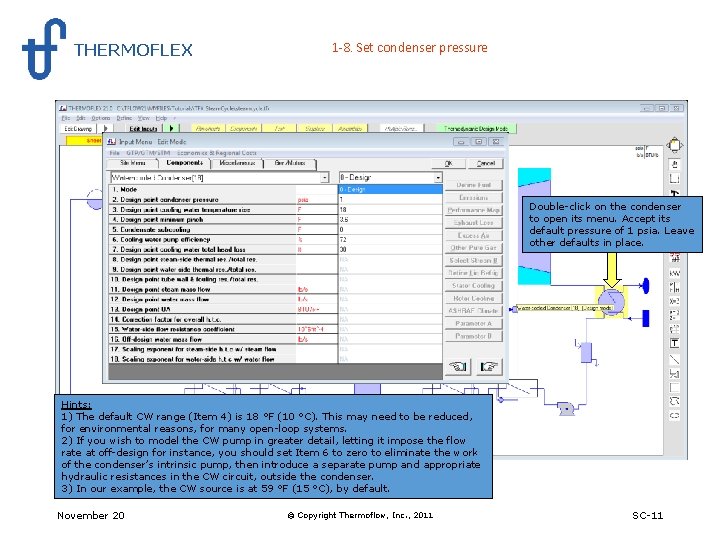Open the View menu in main window

143,118
